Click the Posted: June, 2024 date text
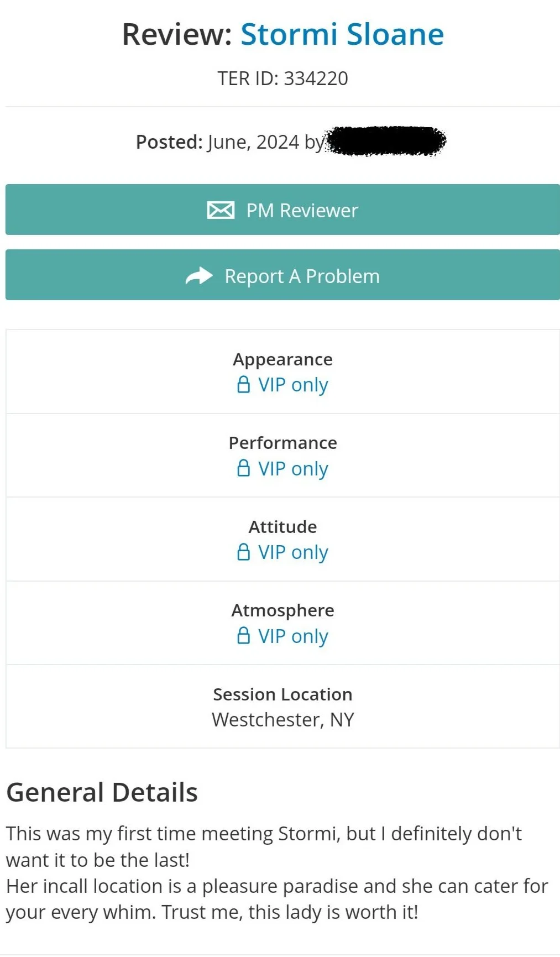560x957 pixels. click(x=217, y=142)
